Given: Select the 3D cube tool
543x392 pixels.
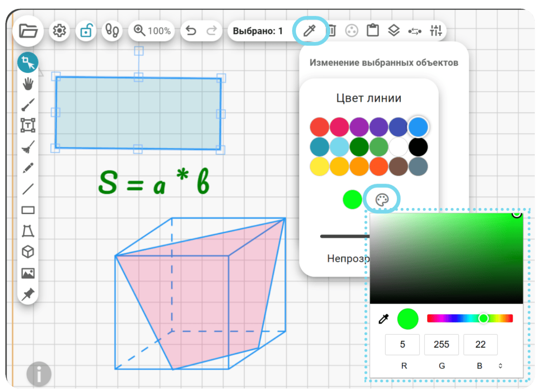Looking at the screenshot, I should point(28,252).
